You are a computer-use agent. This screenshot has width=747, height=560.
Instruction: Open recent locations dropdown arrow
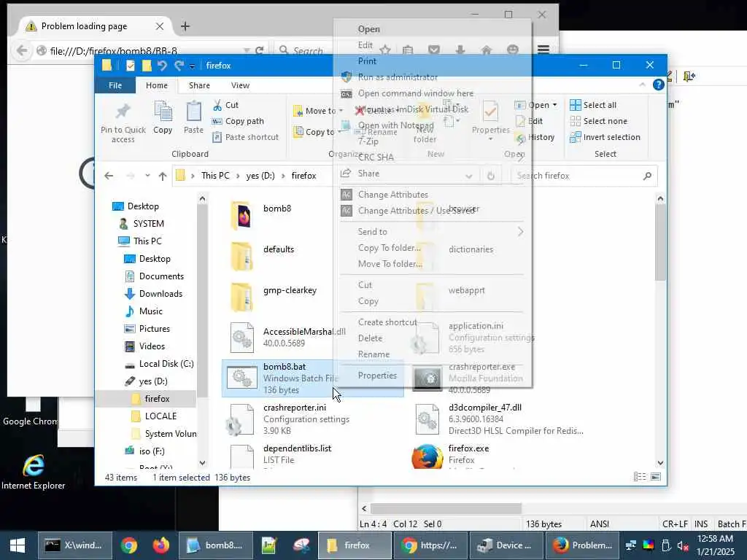point(147,176)
